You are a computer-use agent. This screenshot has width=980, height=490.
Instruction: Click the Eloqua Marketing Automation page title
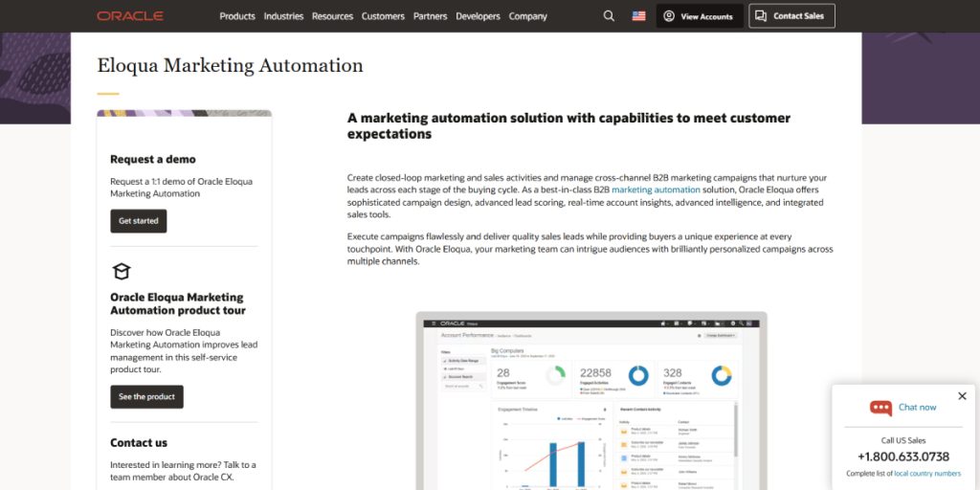[230, 66]
